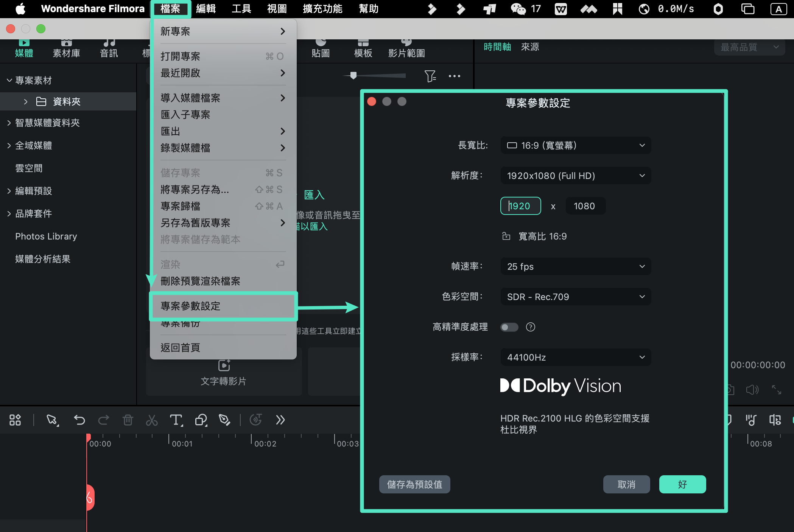This screenshot has width=794, height=532.
Task: Open the 解析度 1920x1080 dropdown
Action: coord(576,176)
